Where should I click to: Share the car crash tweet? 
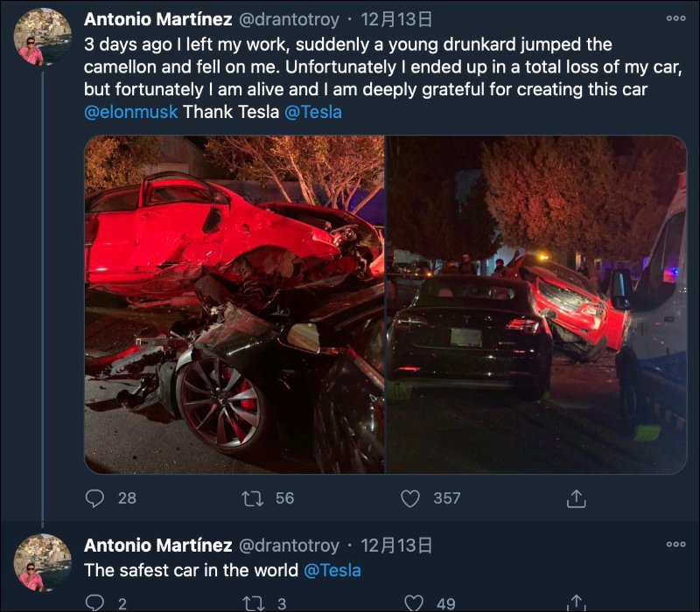pos(576,498)
